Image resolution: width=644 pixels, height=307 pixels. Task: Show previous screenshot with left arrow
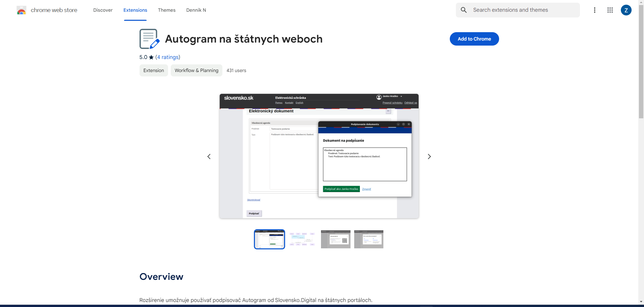click(x=209, y=157)
